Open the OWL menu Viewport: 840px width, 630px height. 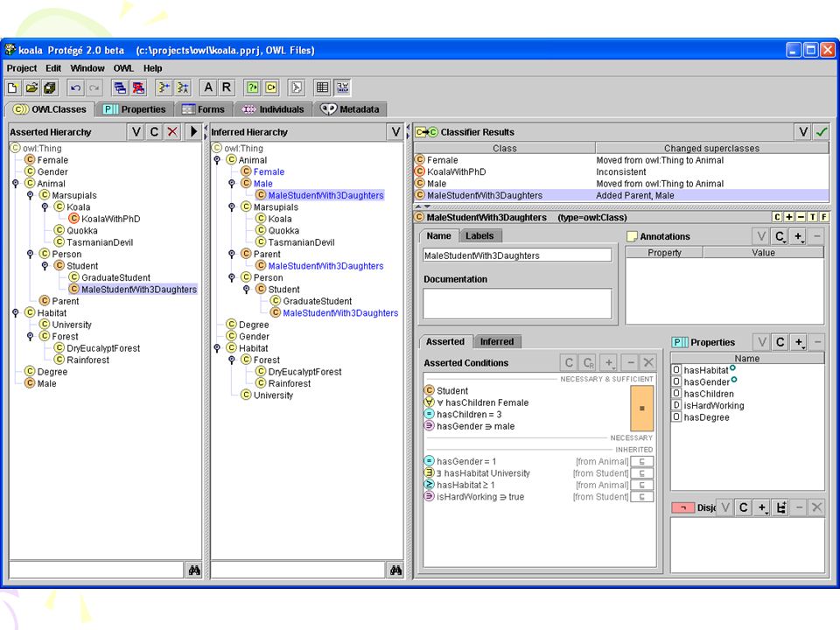pyautogui.click(x=123, y=68)
